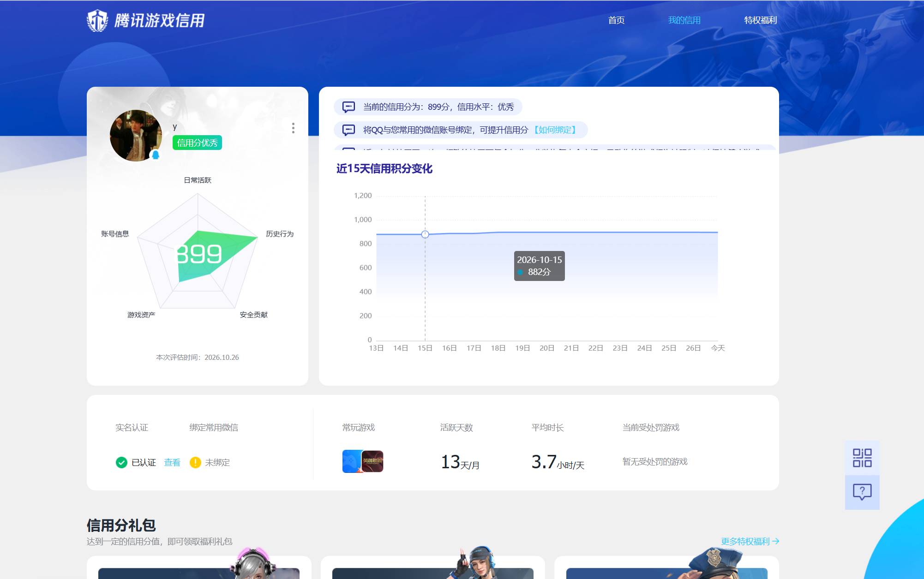Click the 游戏资产 radar axis label
The width and height of the screenshot is (924, 579).
click(141, 315)
